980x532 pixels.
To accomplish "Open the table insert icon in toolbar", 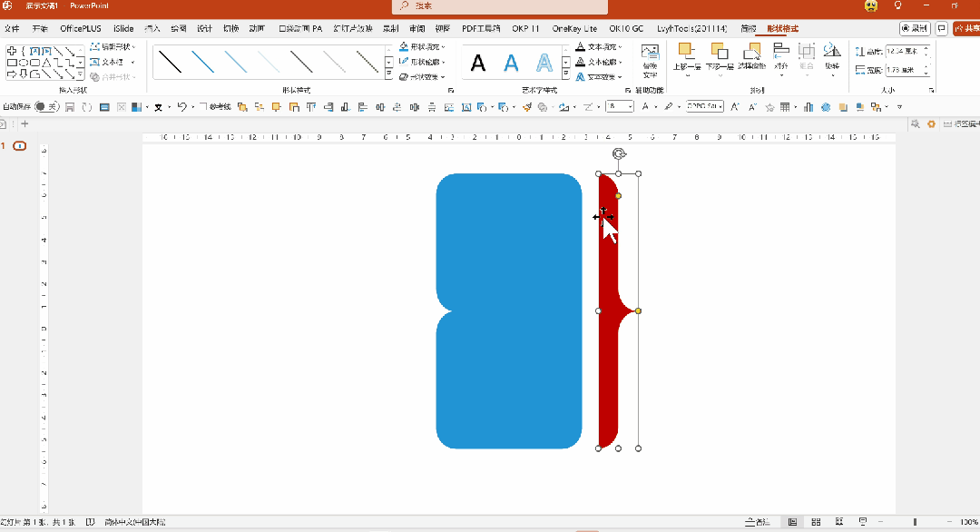I will click(785, 107).
